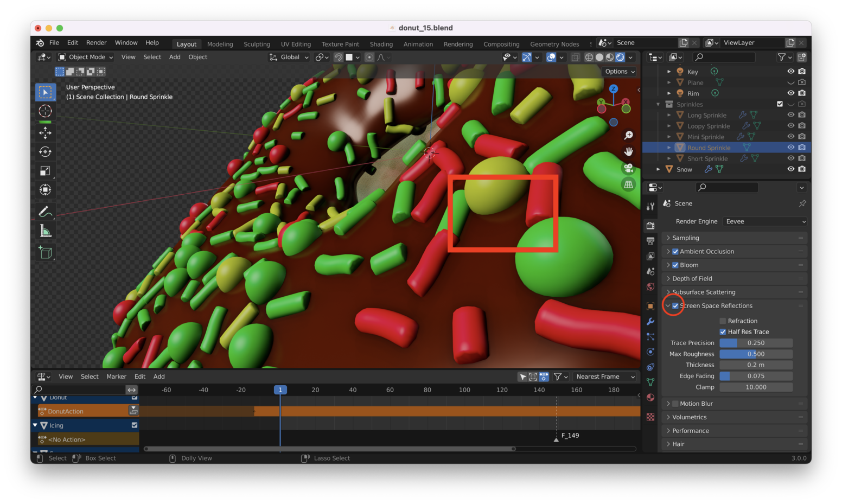The height and width of the screenshot is (504, 842).
Task: Switch to the Shading workspace tab
Action: (x=381, y=44)
